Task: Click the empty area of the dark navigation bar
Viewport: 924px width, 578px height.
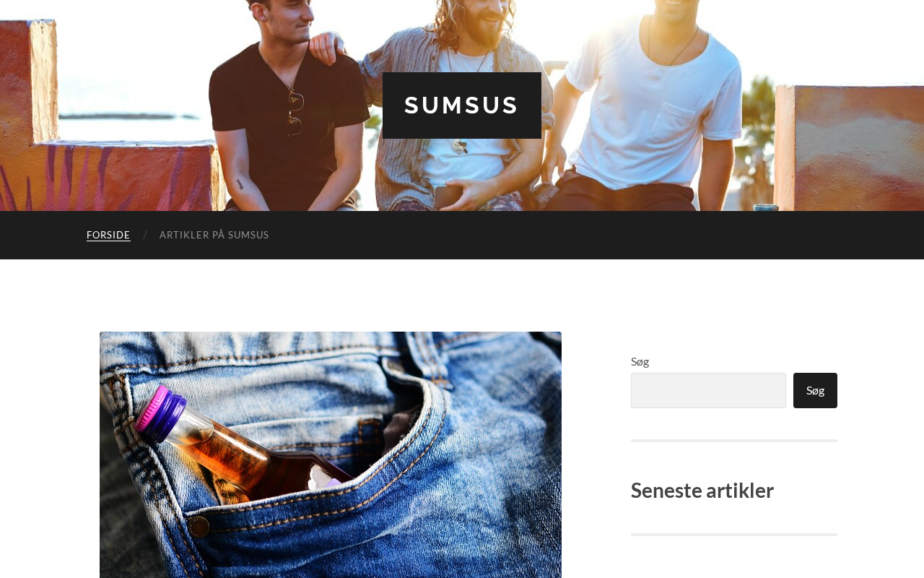Action: click(577, 235)
